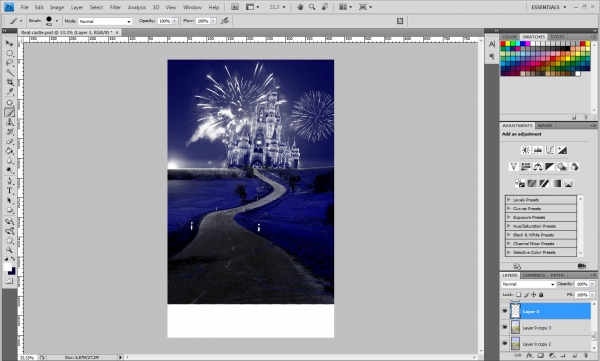Toggle lock transparent pixels
Image resolution: width=600 pixels, height=361 pixels.
click(x=518, y=295)
